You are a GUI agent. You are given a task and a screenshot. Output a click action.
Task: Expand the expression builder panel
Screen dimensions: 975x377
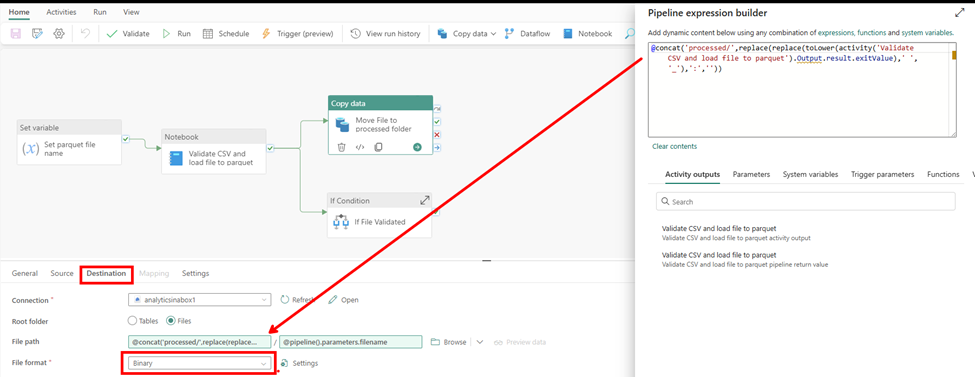(959, 12)
